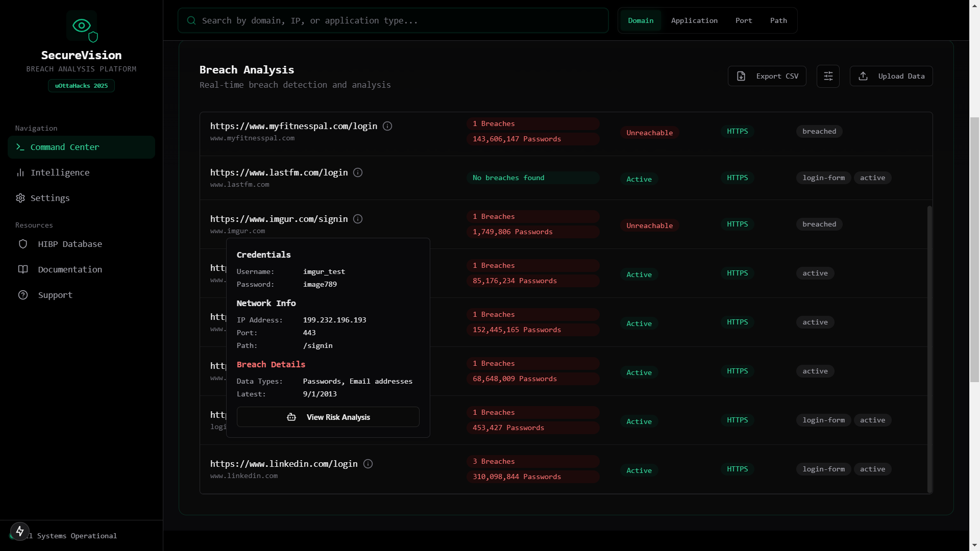Click the page vertical scrollbar

click(x=974, y=250)
